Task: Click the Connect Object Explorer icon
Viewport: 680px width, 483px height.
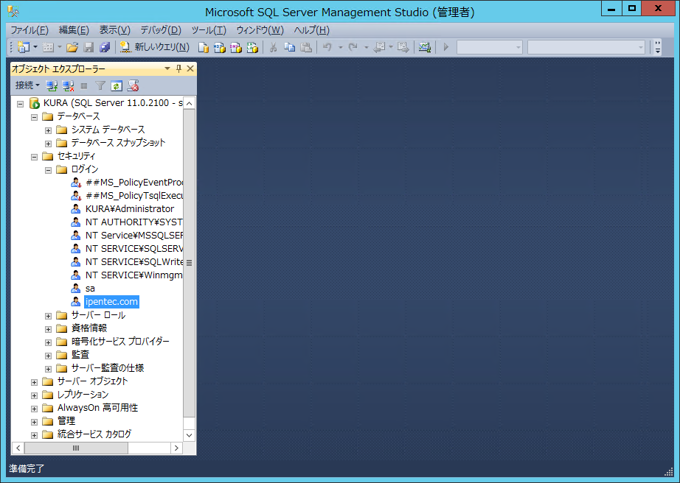Action: tap(52, 86)
